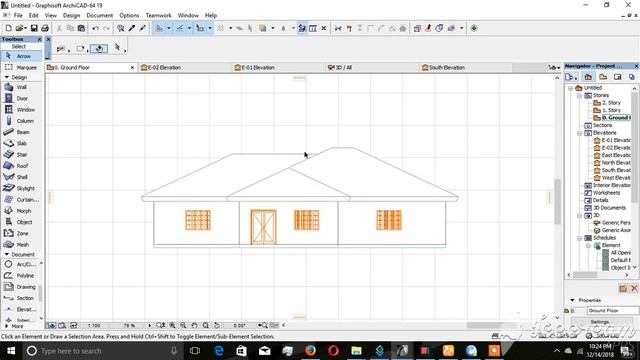640x360 pixels.
Task: Select the Object tool
Action: point(21,222)
